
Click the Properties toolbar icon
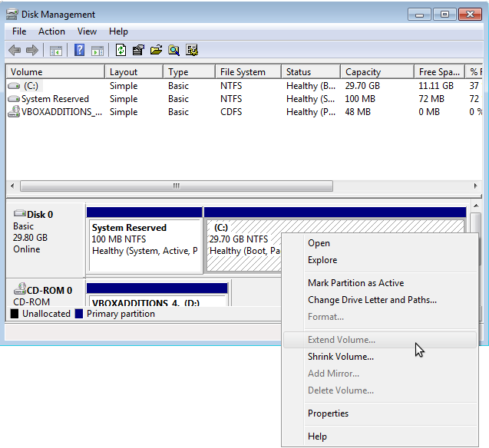point(138,50)
